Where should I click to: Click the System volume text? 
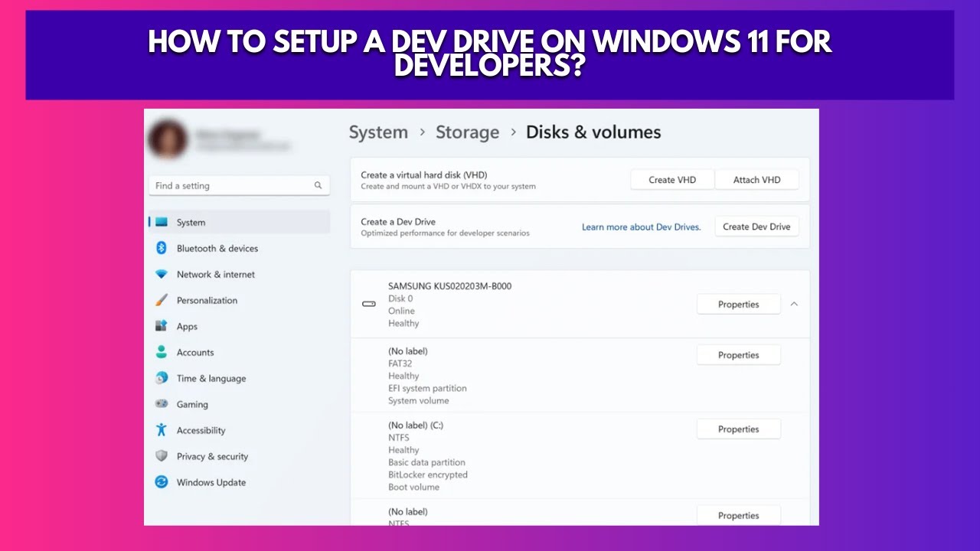[419, 400]
